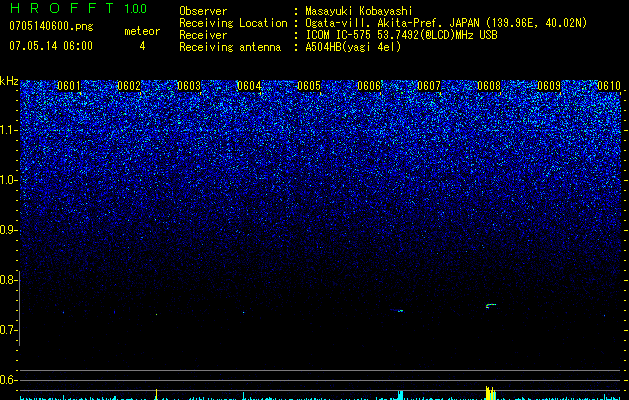Screen dimensions: 629x400
Task: Click the Receiving Location label
Action: (233, 23)
